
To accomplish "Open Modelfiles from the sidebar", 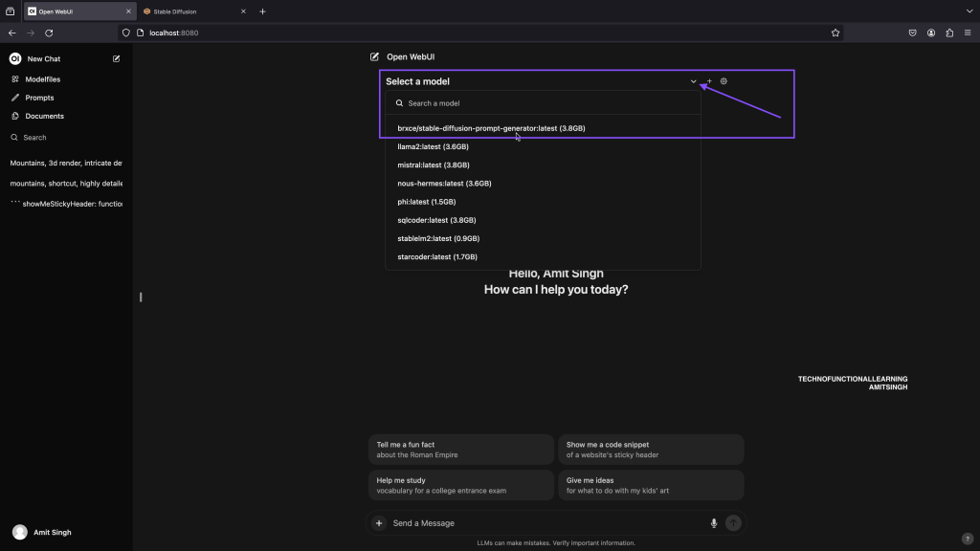I will pos(42,79).
